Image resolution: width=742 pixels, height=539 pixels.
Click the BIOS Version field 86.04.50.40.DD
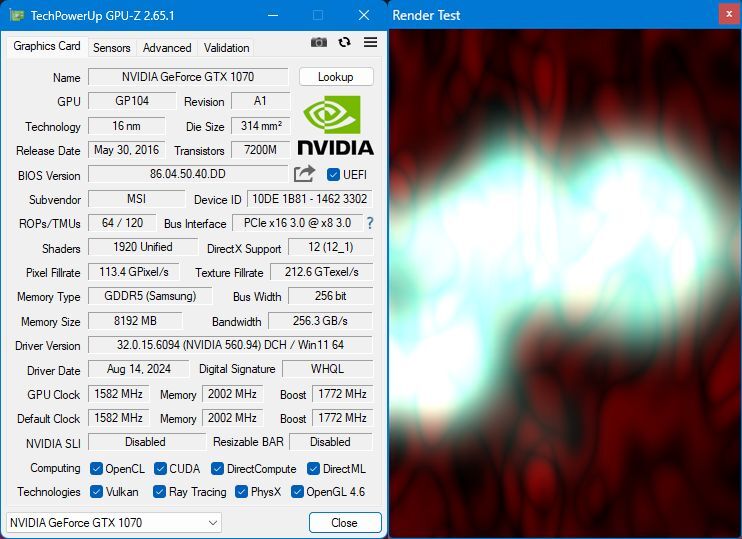pos(188,174)
